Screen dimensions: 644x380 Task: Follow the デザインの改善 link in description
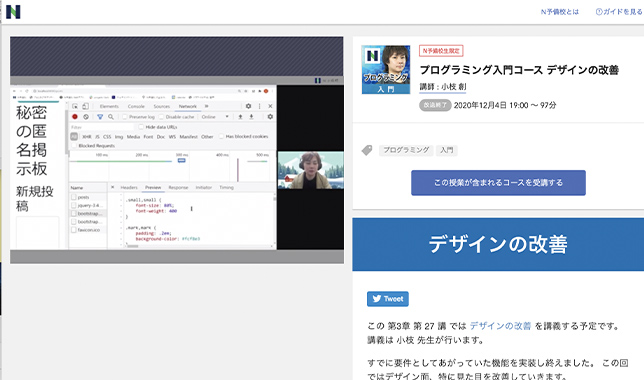point(500,326)
